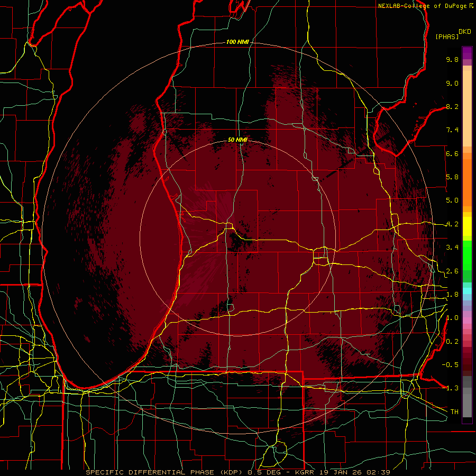The height and width of the screenshot is (476, 476).
Task: Click the [PHAS] legend title
Action: [x=447, y=36]
